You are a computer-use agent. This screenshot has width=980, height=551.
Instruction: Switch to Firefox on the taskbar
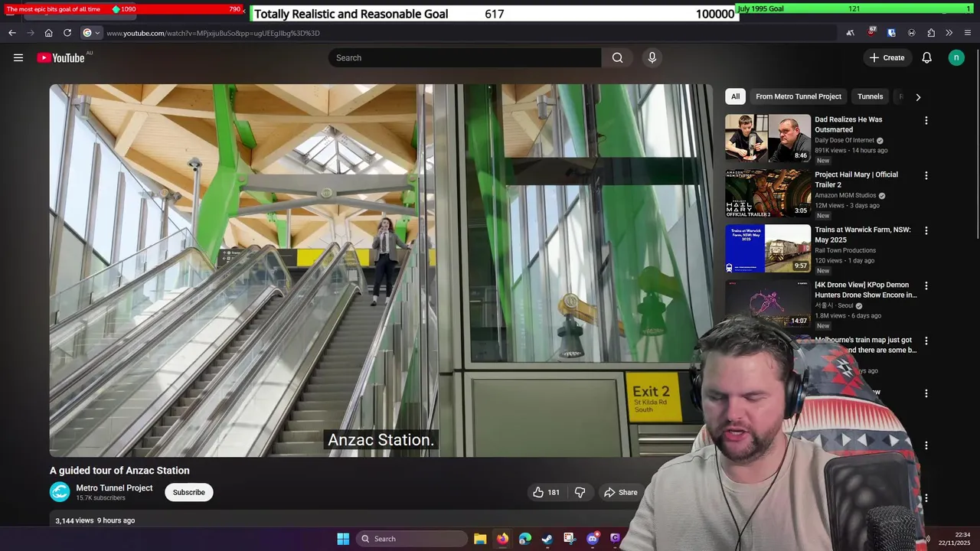(502, 539)
